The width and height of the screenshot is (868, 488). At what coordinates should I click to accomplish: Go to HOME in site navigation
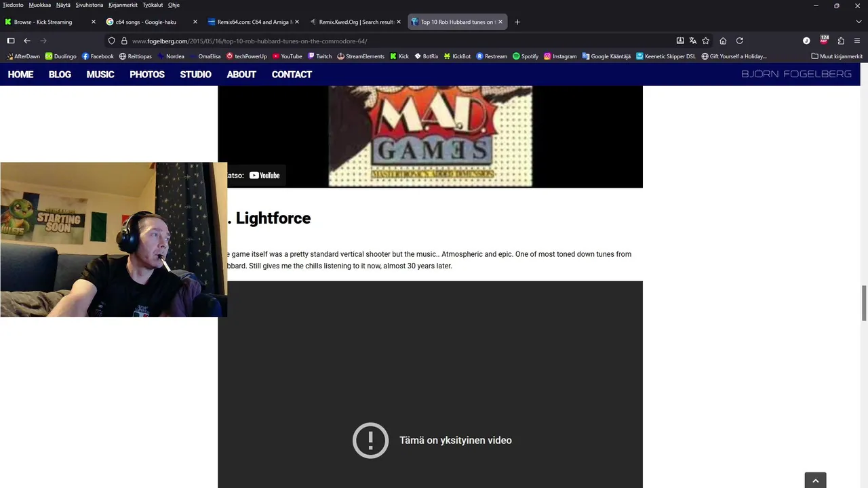click(20, 75)
